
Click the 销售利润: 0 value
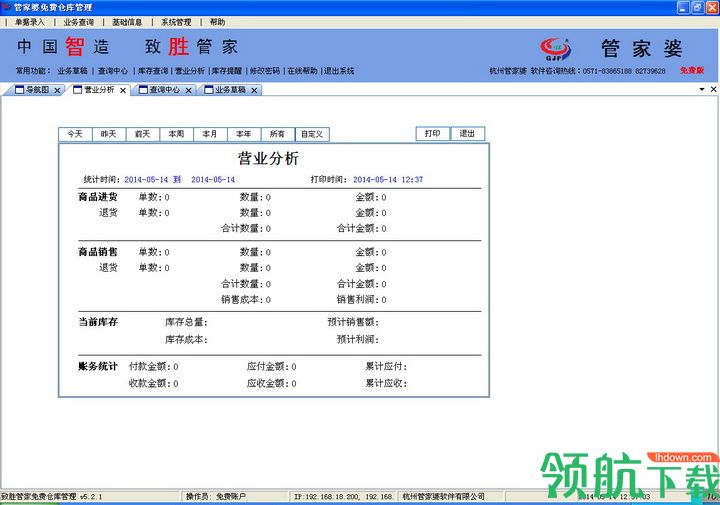pos(362,300)
